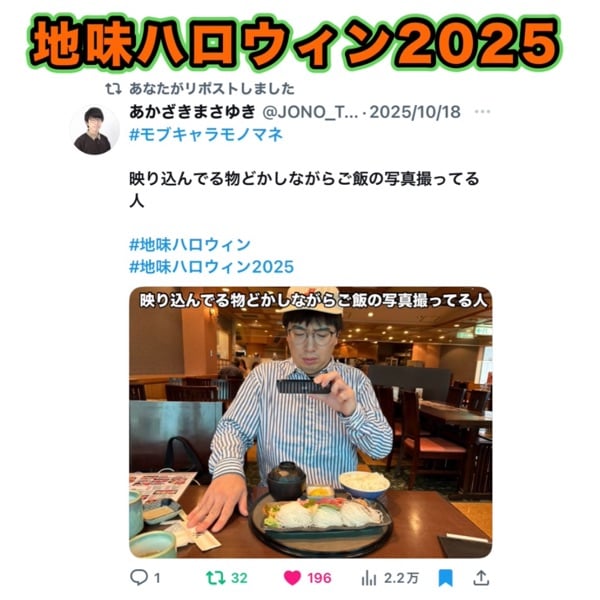Open the three-dot more options menu
600x600 pixels.
pyautogui.click(x=482, y=112)
